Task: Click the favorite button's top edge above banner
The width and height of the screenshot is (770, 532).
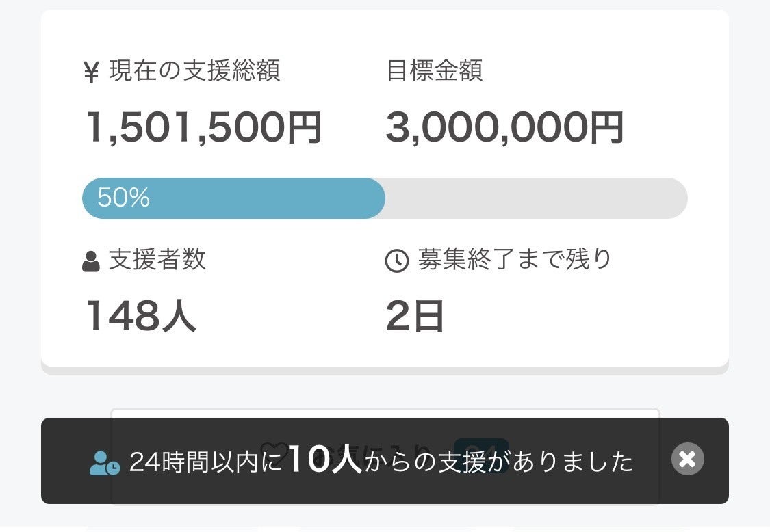Action: point(385,412)
